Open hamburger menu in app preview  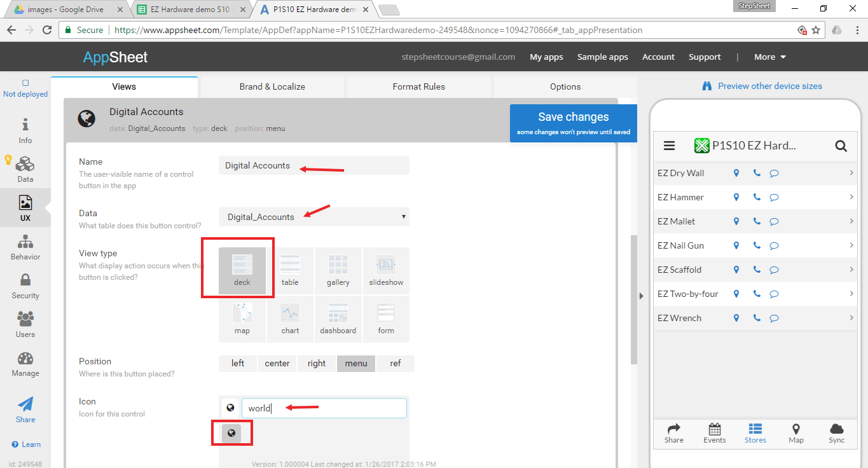point(669,146)
